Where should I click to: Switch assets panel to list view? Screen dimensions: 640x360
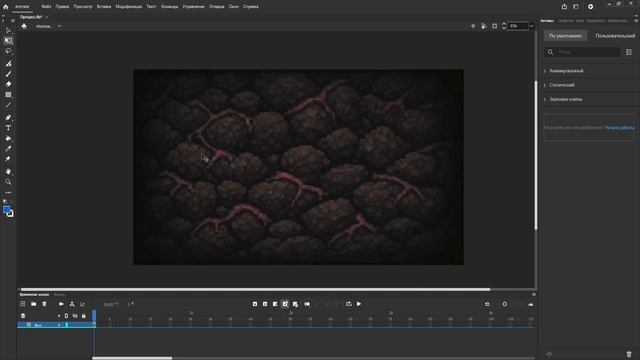[629, 52]
